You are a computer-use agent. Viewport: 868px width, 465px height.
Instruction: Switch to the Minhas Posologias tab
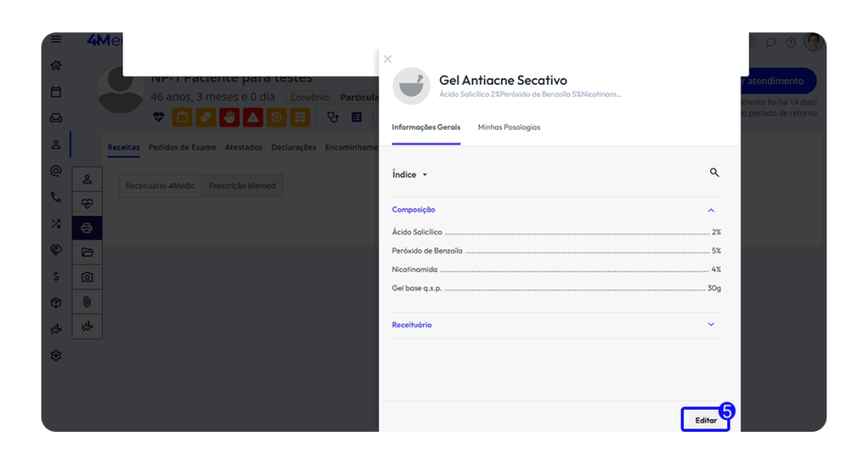509,127
